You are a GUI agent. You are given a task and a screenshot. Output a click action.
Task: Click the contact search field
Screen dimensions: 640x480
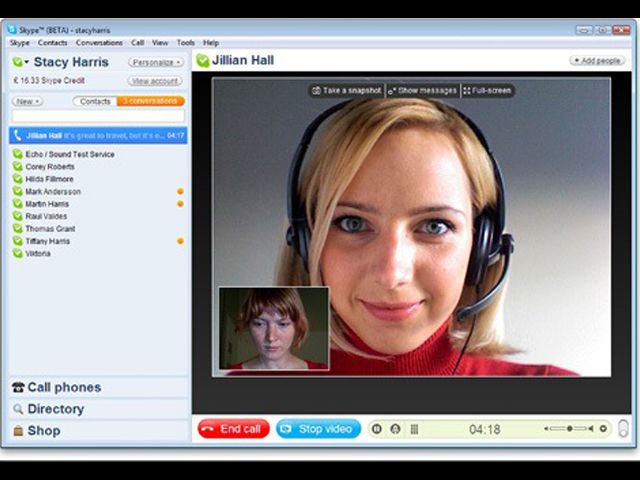[x=98, y=116]
